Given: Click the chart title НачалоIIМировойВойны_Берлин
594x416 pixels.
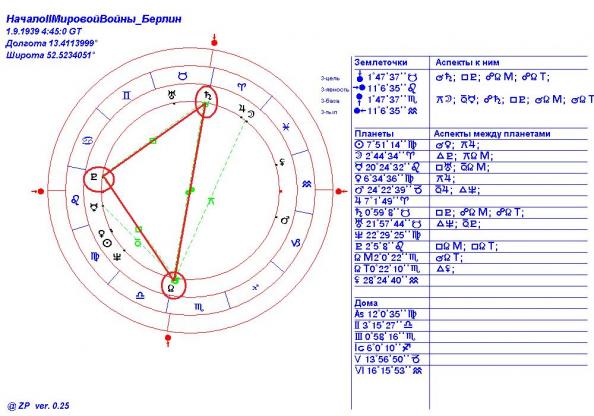Looking at the screenshot, I should (x=94, y=19).
